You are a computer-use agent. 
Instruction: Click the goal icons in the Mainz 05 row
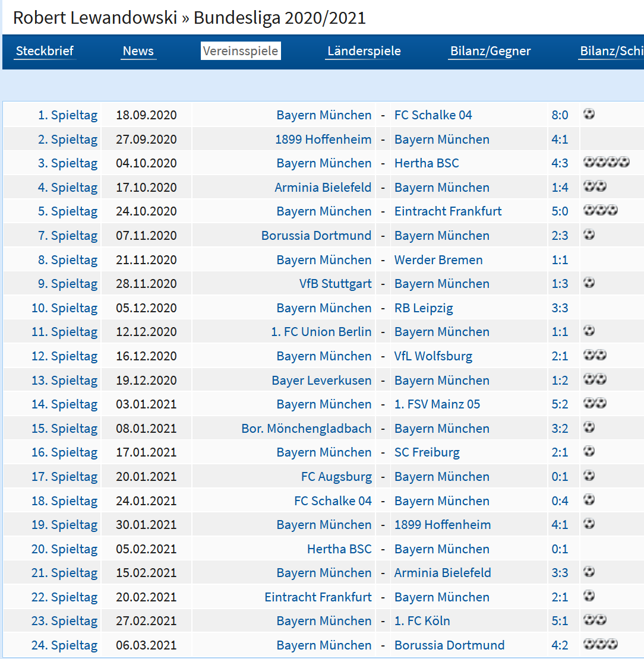point(595,404)
